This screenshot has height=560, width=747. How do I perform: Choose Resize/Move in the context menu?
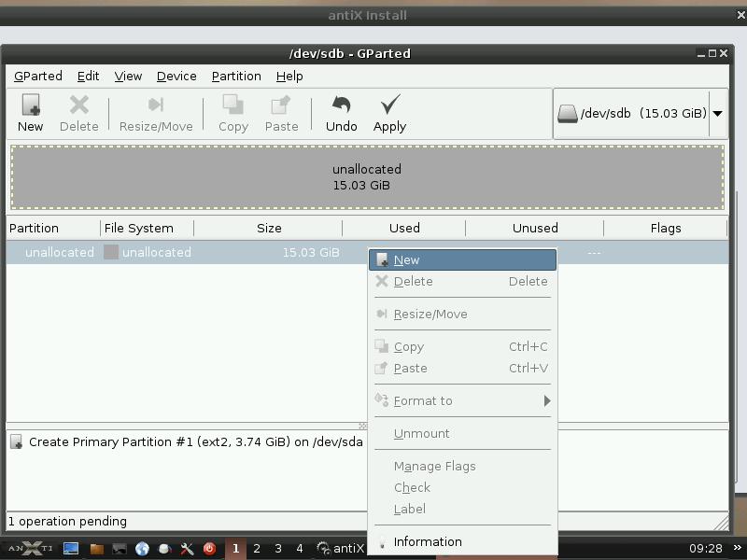462,315
